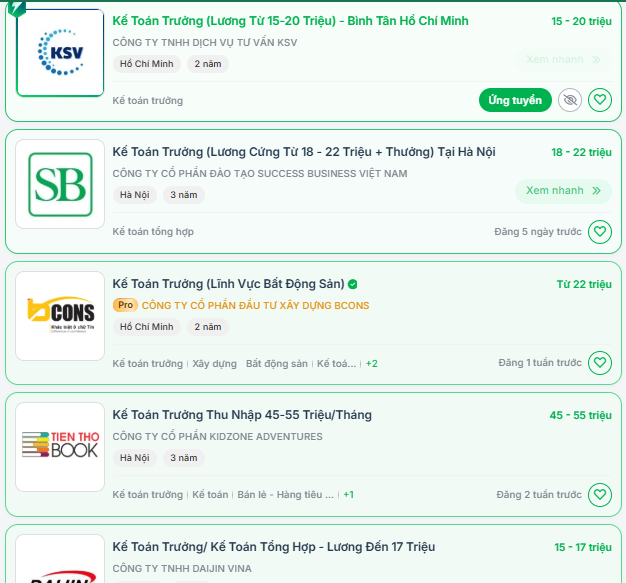Screen dimensions: 626x583
Task: Click salary Từ 22 triệu
Action: pos(584,284)
